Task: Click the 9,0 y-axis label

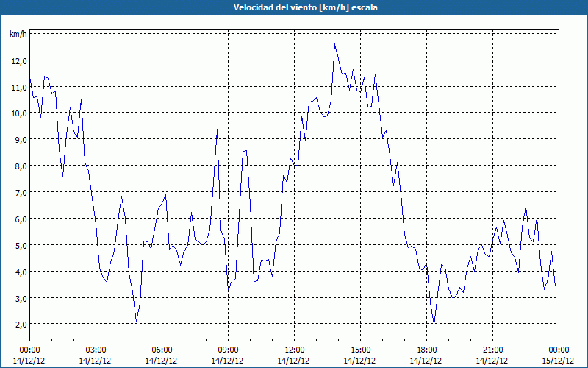Action: click(x=21, y=140)
